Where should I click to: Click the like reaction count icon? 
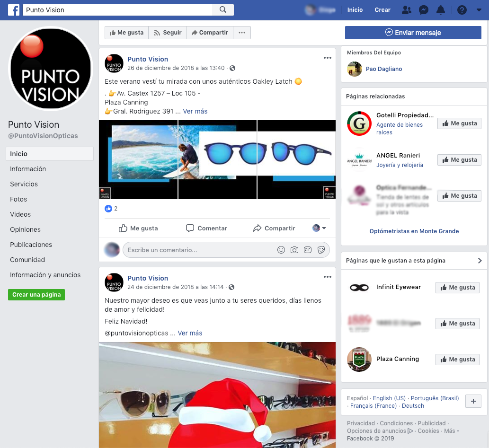coord(108,209)
